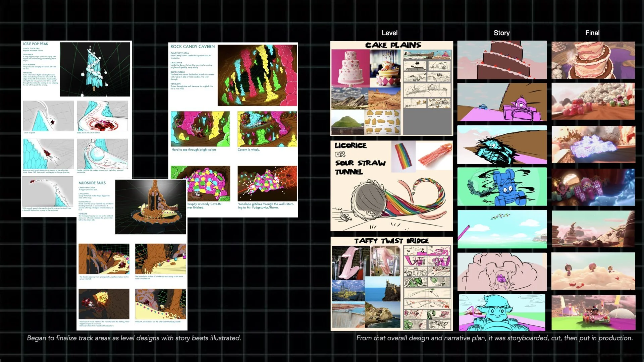The image size is (644, 362).
Task: Select the bottom Final frame with red kart
Action: [x=593, y=312]
